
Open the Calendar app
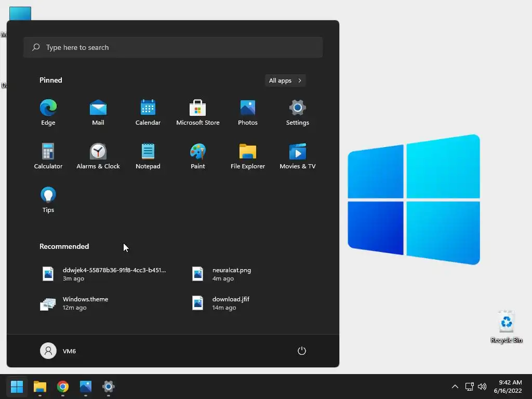coord(148,113)
